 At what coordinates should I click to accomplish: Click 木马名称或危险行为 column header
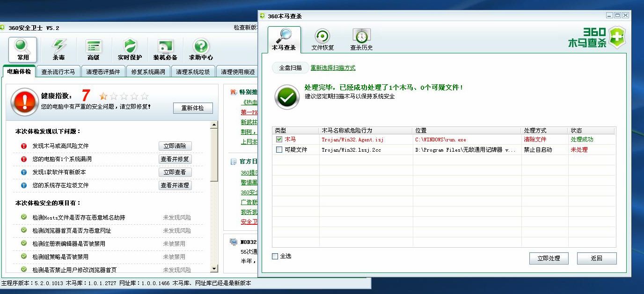[366, 131]
